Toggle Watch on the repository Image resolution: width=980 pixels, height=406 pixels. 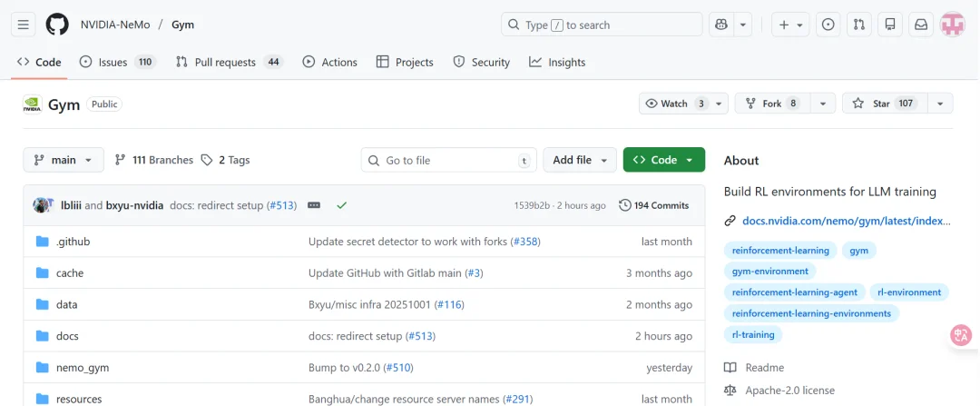[674, 104]
